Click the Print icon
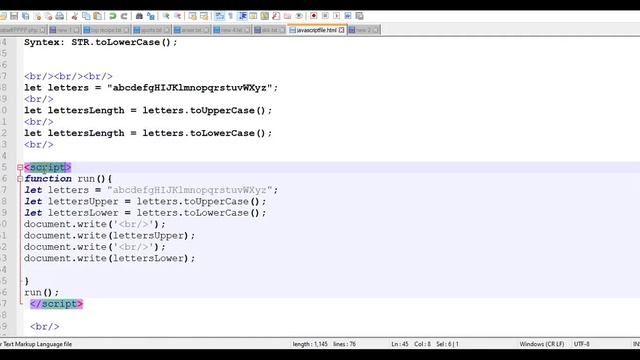This screenshot has width=640, height=360. (60, 16)
